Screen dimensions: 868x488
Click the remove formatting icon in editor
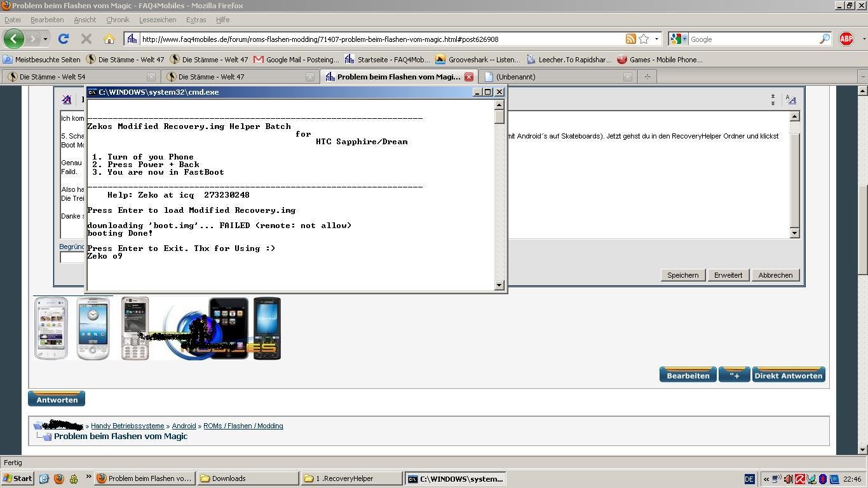pyautogui.click(x=66, y=100)
